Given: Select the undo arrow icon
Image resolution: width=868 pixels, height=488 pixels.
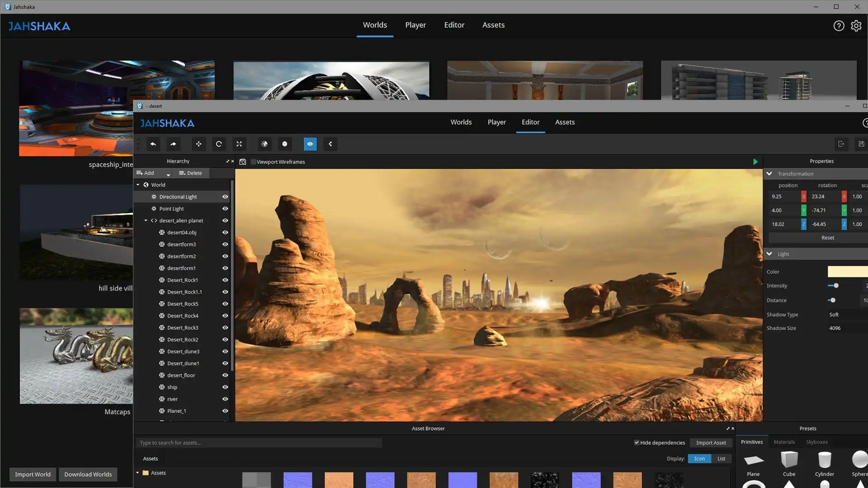Looking at the screenshot, I should click(153, 144).
